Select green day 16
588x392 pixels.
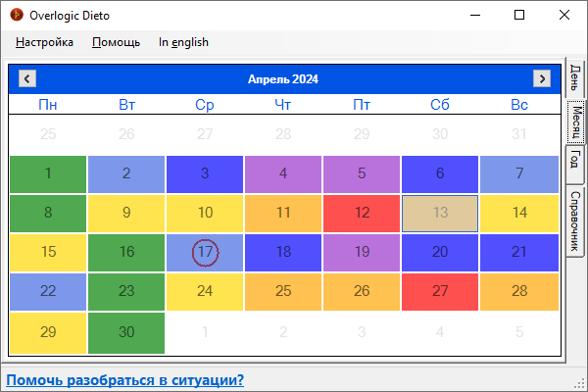pos(126,253)
